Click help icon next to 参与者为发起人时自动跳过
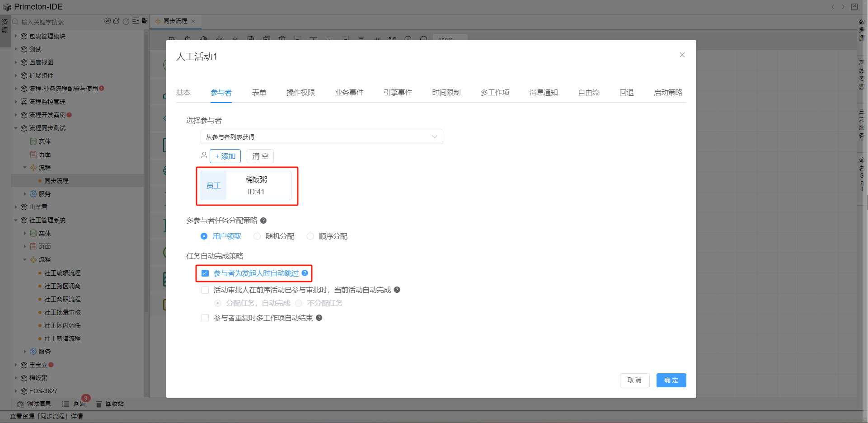This screenshot has width=868, height=423. coord(305,273)
